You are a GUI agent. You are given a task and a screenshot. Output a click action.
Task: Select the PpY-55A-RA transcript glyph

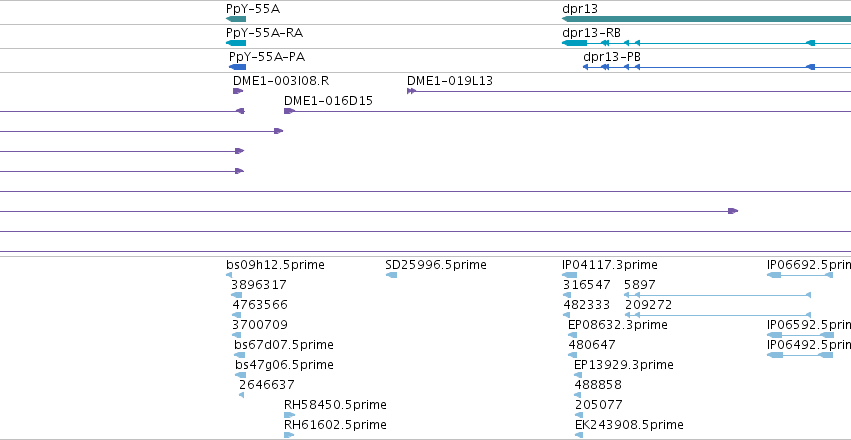point(236,43)
